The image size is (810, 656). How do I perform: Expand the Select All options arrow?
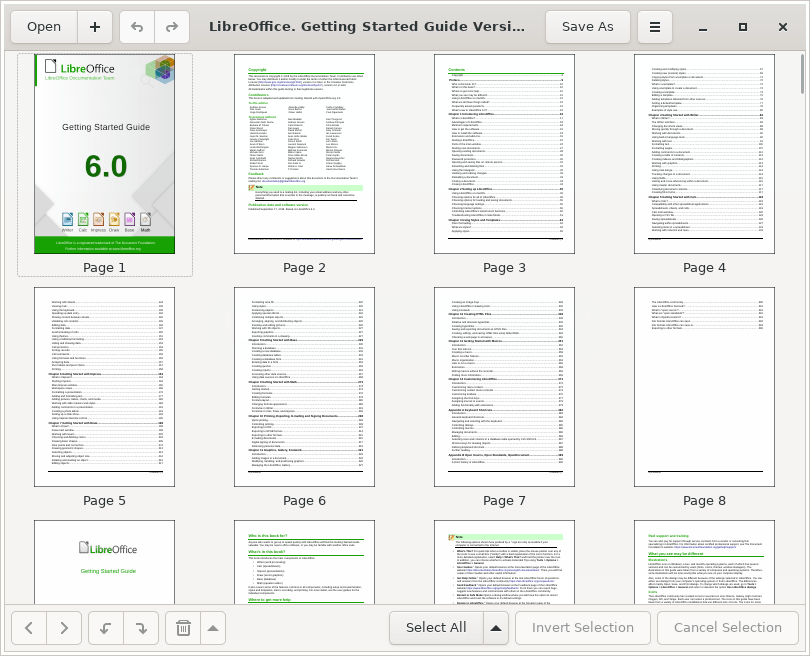(496, 628)
